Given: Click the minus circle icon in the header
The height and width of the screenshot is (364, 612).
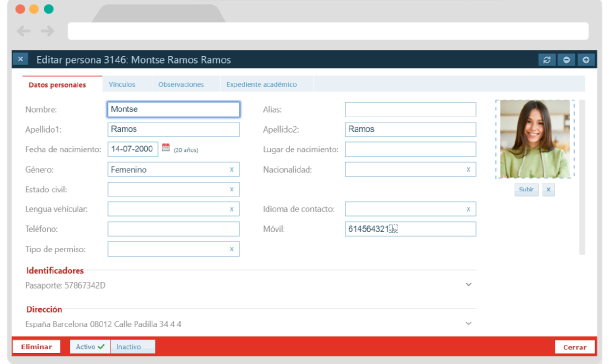Looking at the screenshot, I should pos(566,60).
